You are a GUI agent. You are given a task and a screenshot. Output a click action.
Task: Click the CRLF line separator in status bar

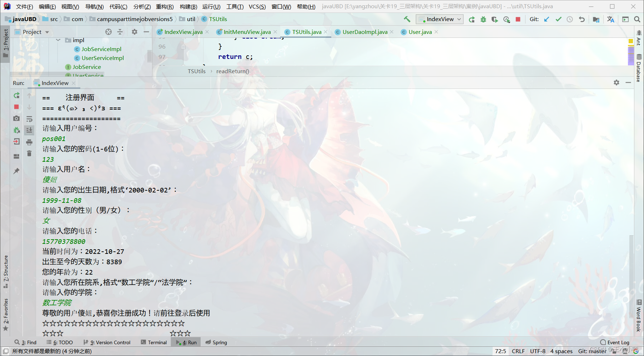coord(518,351)
